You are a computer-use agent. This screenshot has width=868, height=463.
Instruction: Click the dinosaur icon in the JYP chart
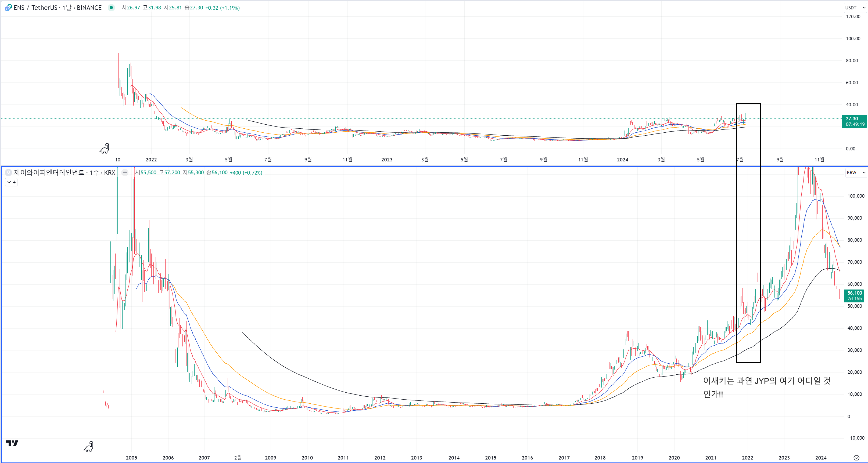pos(89,447)
